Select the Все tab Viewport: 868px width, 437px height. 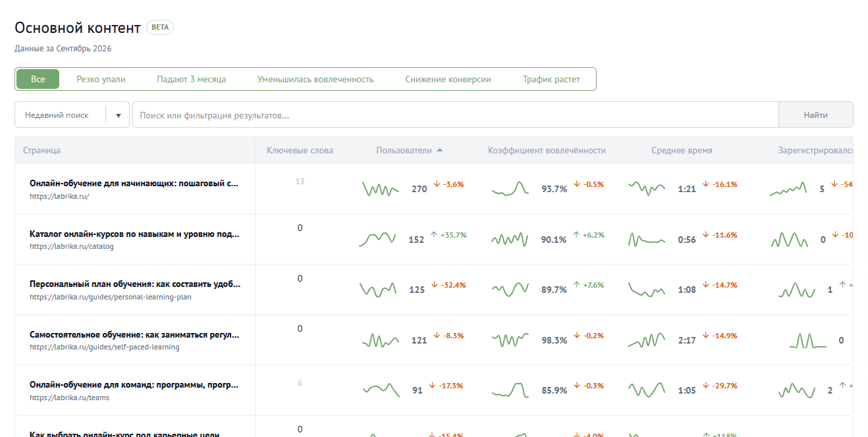point(38,79)
